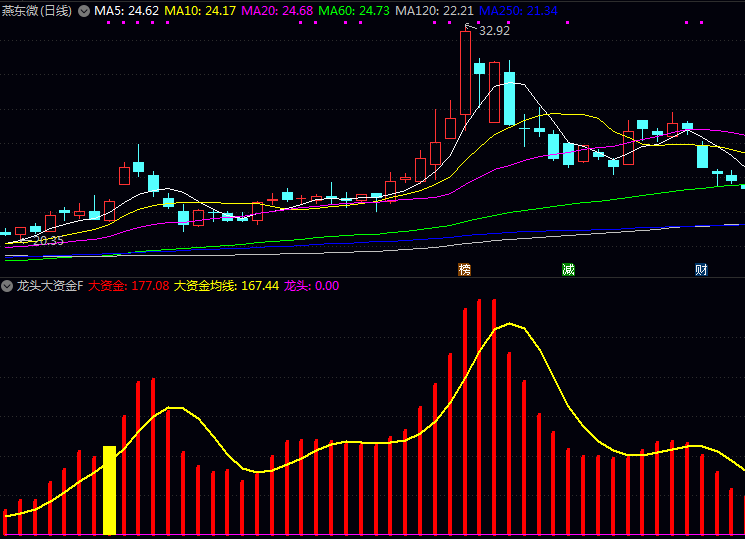Click the 财 financial report marker icon
The height and width of the screenshot is (539, 745).
[702, 269]
